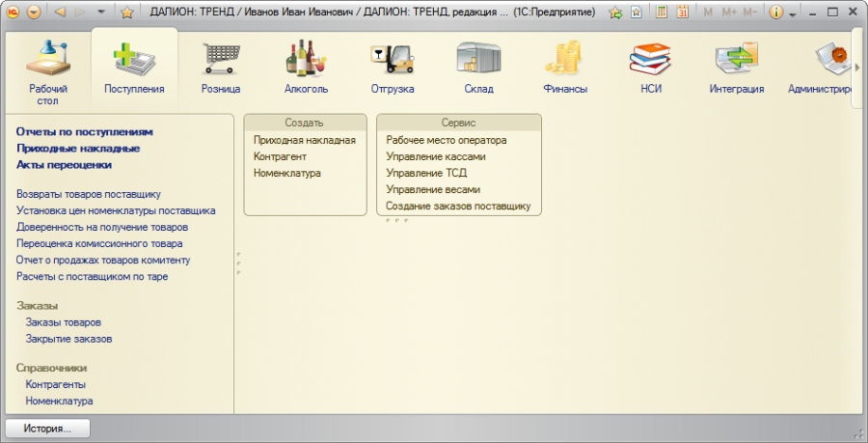Open the Финансы coins section
This screenshot has height=443, width=868.
565,68
